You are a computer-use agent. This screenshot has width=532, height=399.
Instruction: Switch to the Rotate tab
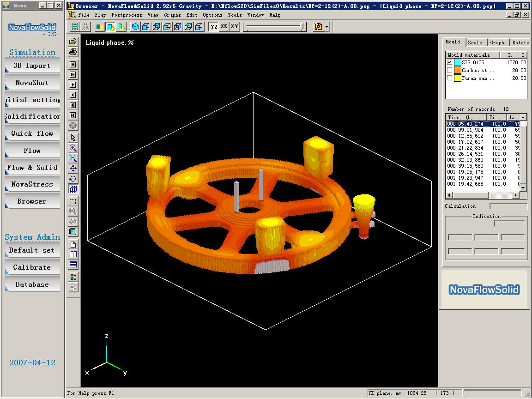tap(520, 42)
